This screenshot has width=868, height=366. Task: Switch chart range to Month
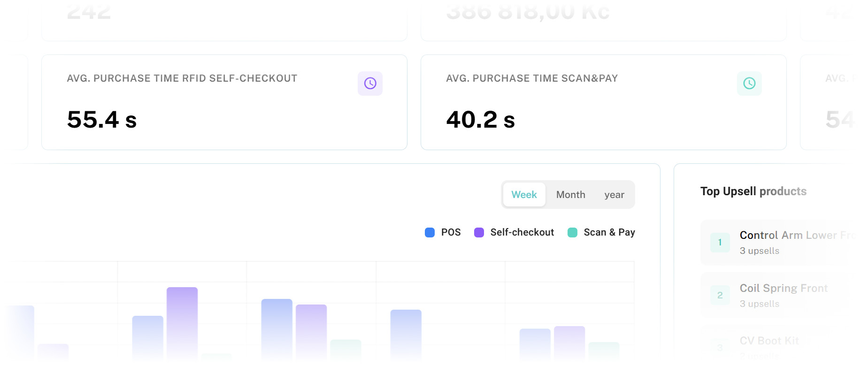[571, 195]
